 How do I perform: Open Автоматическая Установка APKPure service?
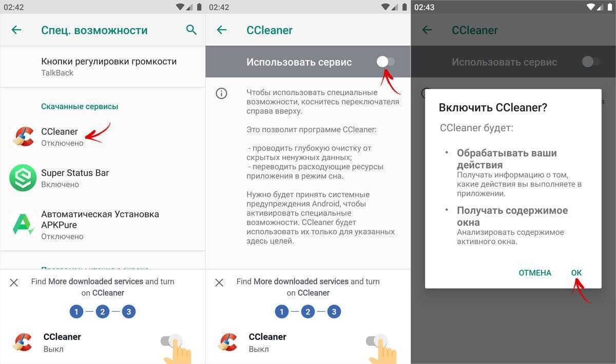(x=103, y=225)
